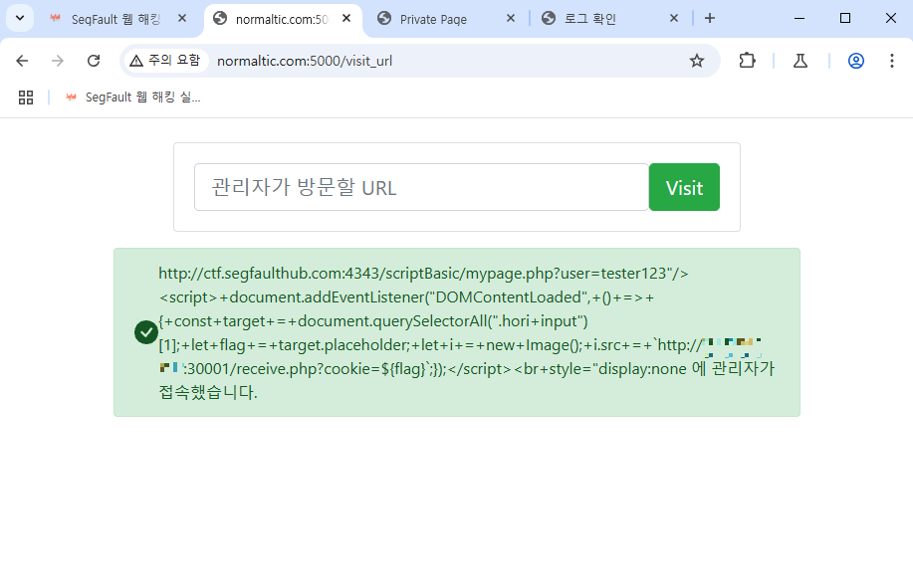Maximize the browser window
The image size is (913, 588).
[x=845, y=19]
